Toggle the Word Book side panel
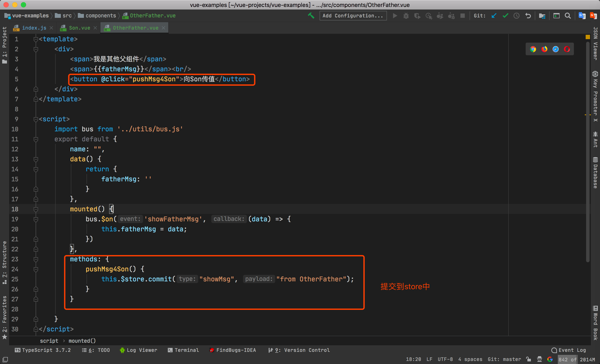600x364 pixels. pos(595,323)
